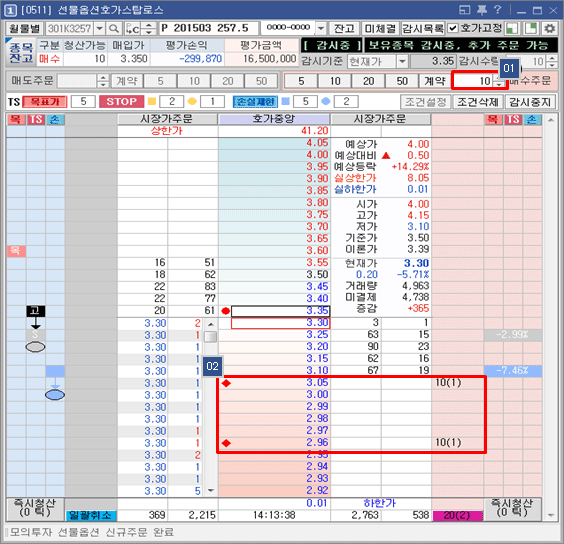
Task: Click the trade list scroll-up arrow
Action: [x=211, y=324]
